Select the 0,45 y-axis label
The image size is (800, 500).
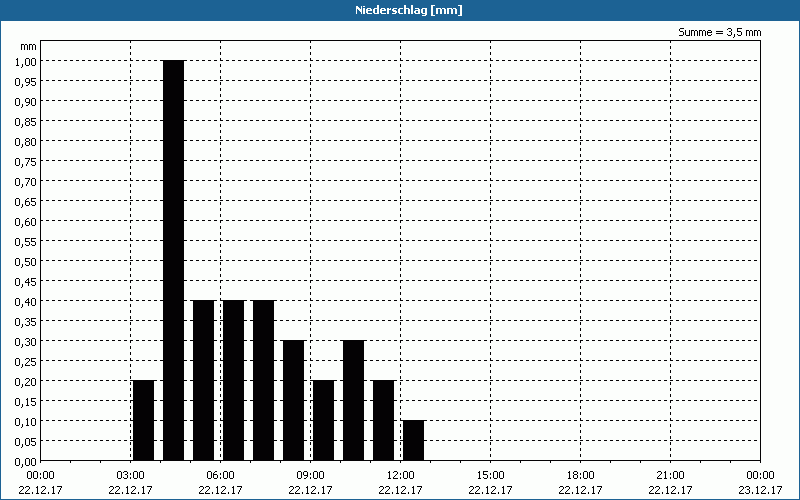click(26, 282)
